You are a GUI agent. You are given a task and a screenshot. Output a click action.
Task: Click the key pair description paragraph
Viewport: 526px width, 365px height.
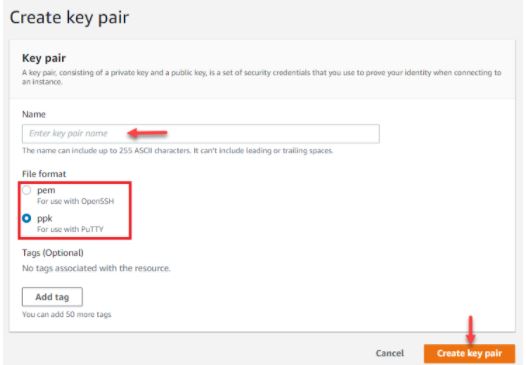(x=261, y=77)
